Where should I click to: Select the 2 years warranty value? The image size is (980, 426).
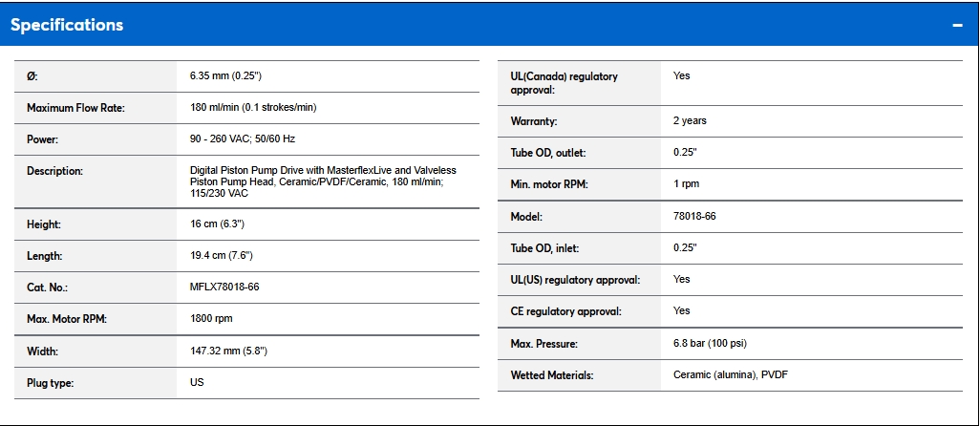(690, 120)
